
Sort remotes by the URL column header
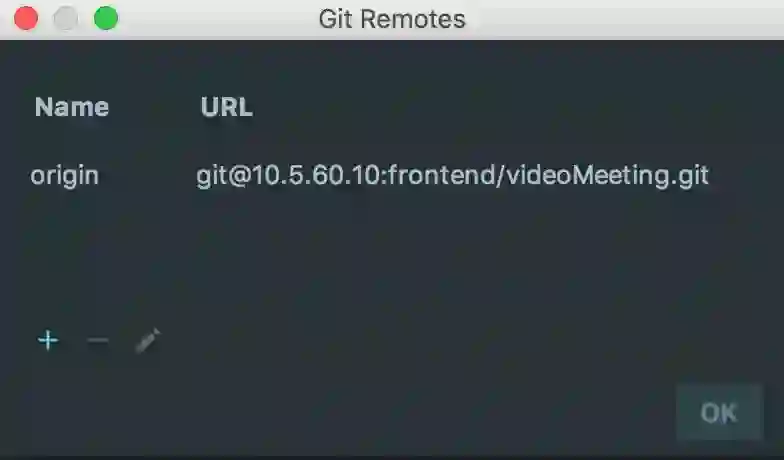pos(226,106)
